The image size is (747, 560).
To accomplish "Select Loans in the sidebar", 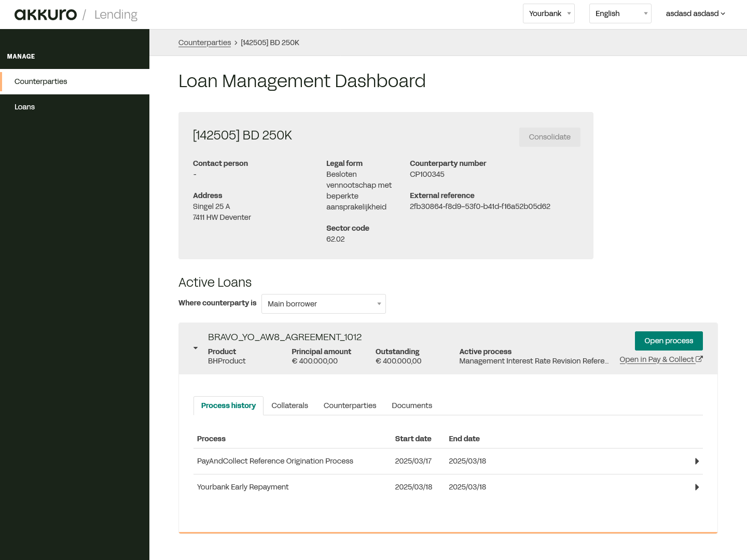I will coord(75,107).
